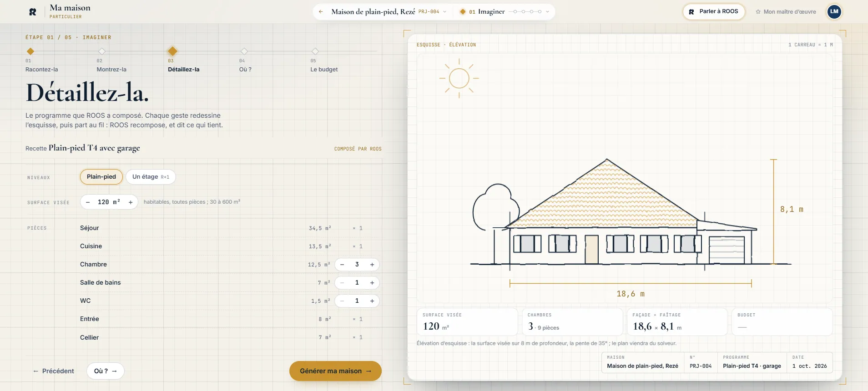
Task: Go to step 01 Racontez-la
Action: pos(42,60)
